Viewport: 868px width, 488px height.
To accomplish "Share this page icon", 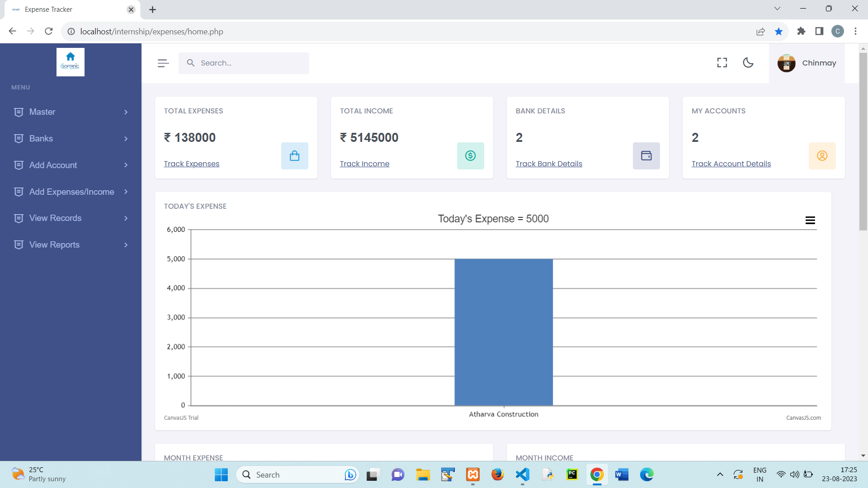I will point(760,31).
